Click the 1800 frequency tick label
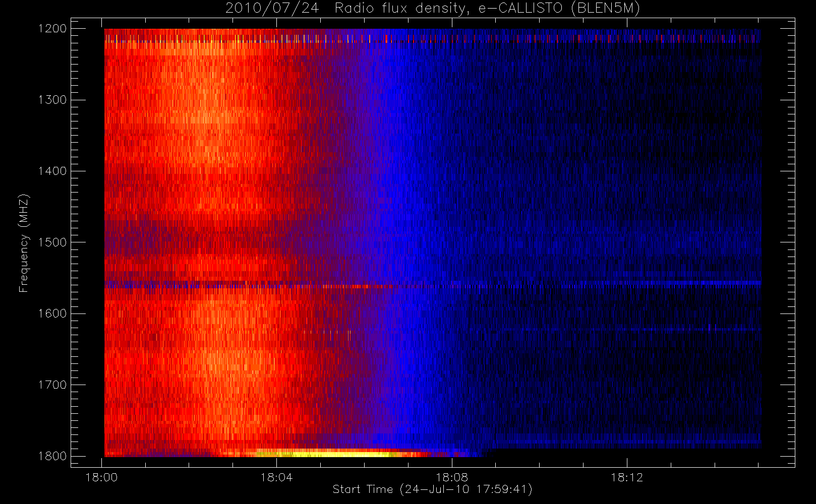This screenshot has height=504, width=816. pos(52,456)
